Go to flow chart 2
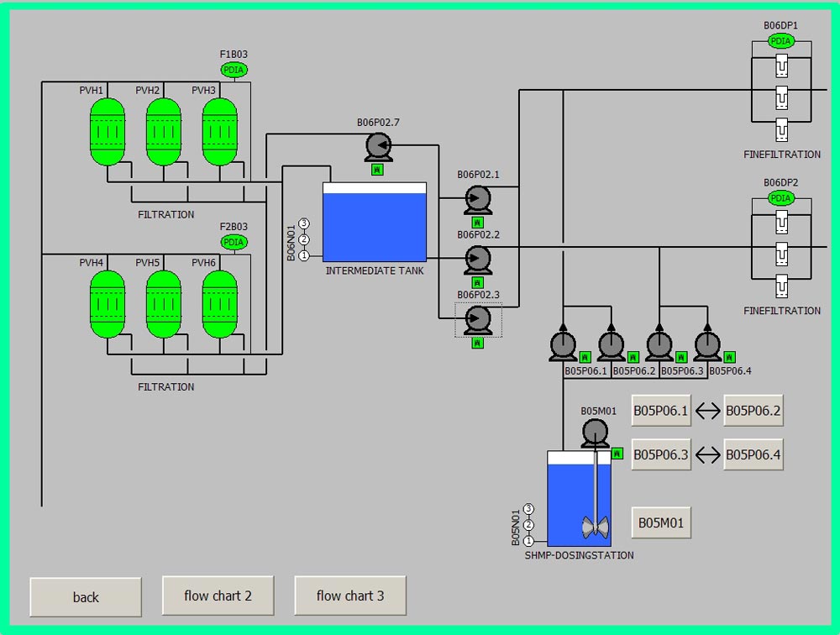The height and width of the screenshot is (635, 840). (218, 596)
